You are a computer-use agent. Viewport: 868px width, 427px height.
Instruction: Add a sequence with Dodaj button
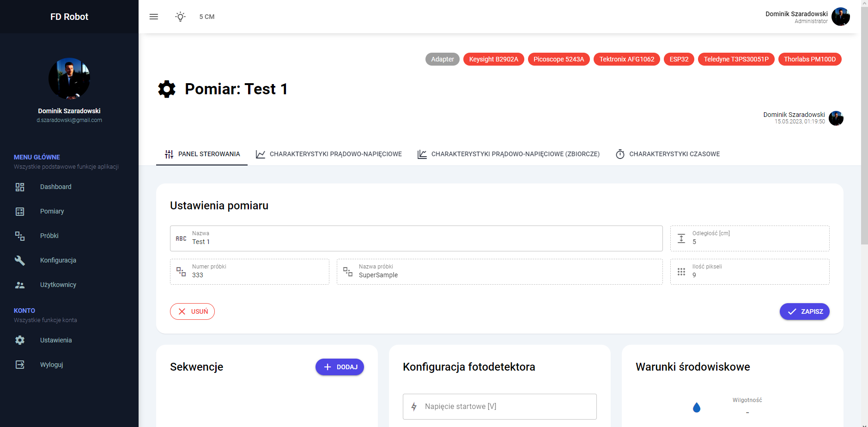coord(340,367)
